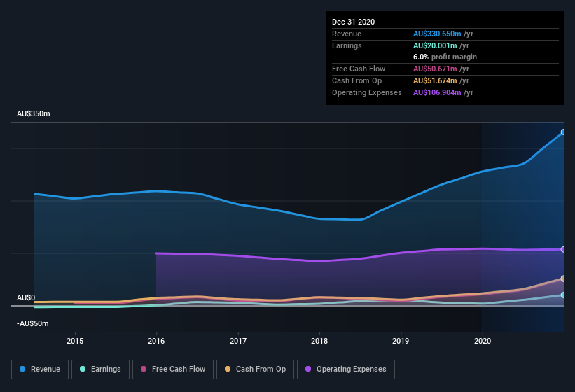Click the AU$51.674m cash from op value
The image size is (575, 392).
click(435, 80)
